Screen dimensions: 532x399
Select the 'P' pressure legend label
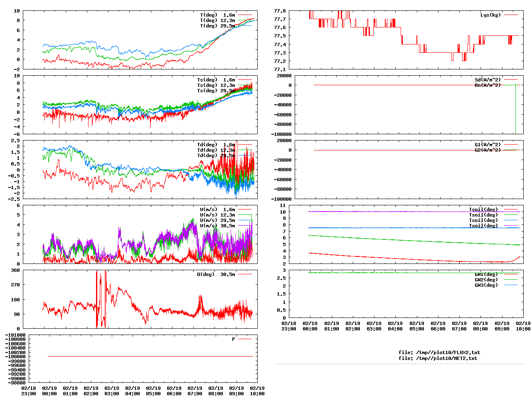[x=234, y=339]
